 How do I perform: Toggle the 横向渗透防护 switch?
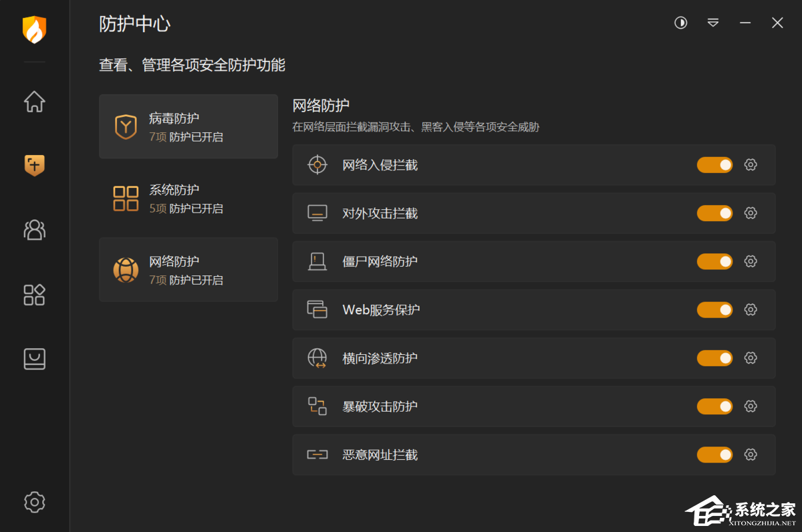(714, 358)
